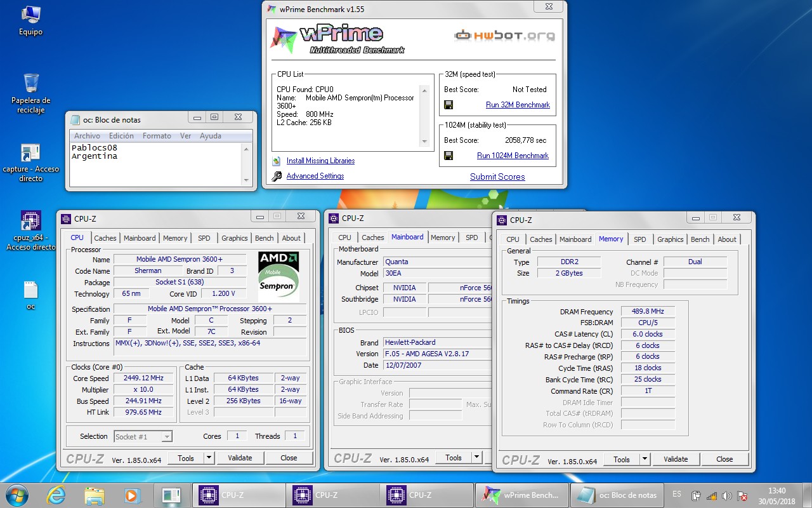Select Bench tab in CPU window
Image resolution: width=812 pixels, height=508 pixels.
coord(265,238)
